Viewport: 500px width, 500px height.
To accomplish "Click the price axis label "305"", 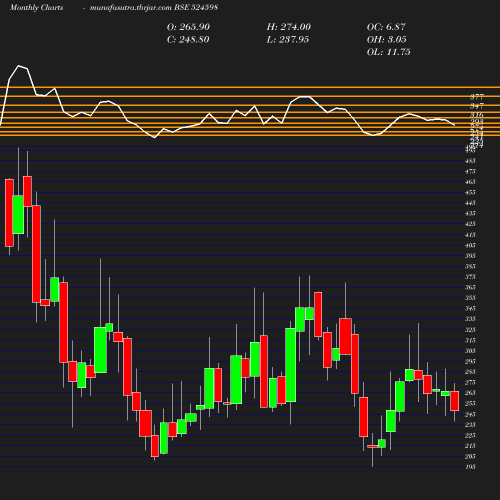I will 470,351.
